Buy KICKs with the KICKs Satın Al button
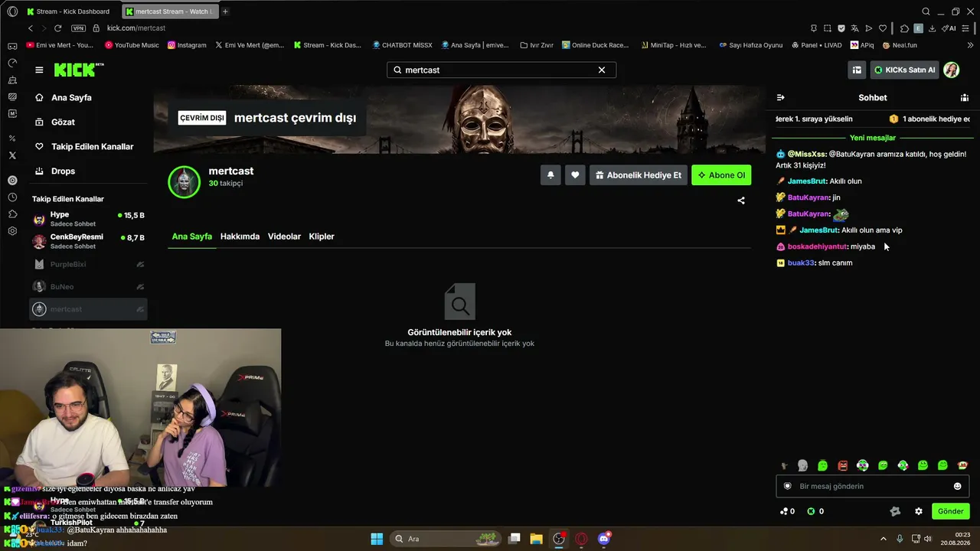Viewport: 980px width, 551px height. 904,70
